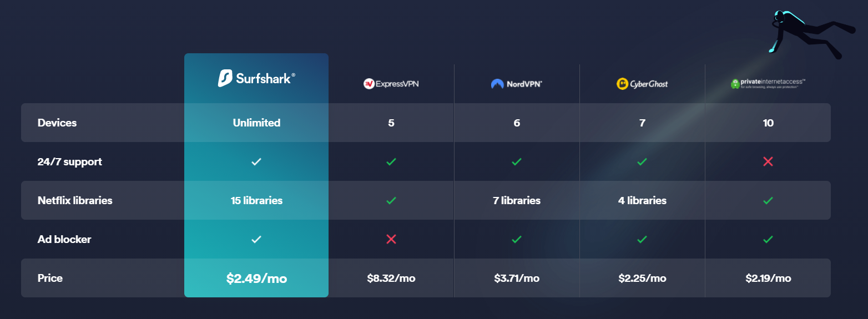Click Surfshark's Unlimited devices value
868x319 pixels.
tap(256, 123)
